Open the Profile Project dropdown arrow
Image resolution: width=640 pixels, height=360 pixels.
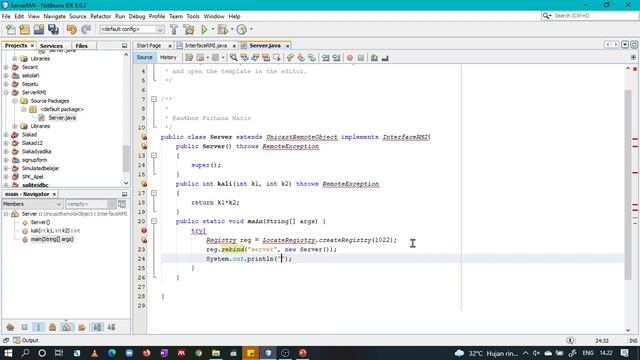(x=251, y=29)
